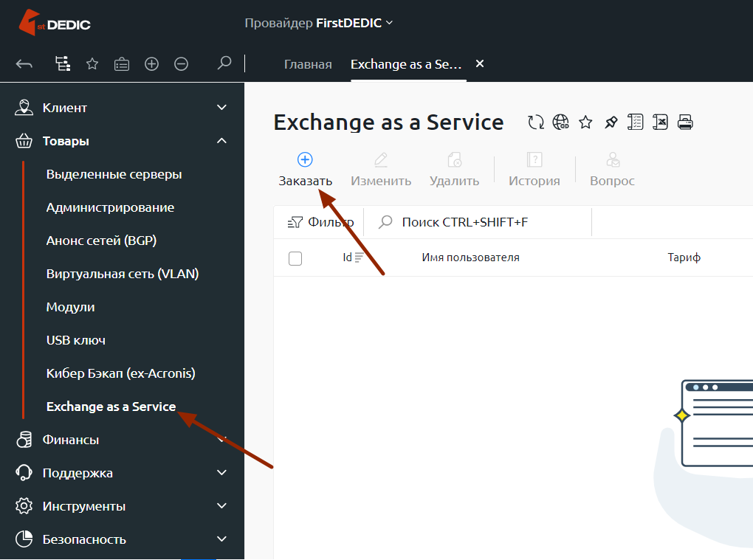
Task: Click the table columns settings icon
Action: tap(636, 122)
